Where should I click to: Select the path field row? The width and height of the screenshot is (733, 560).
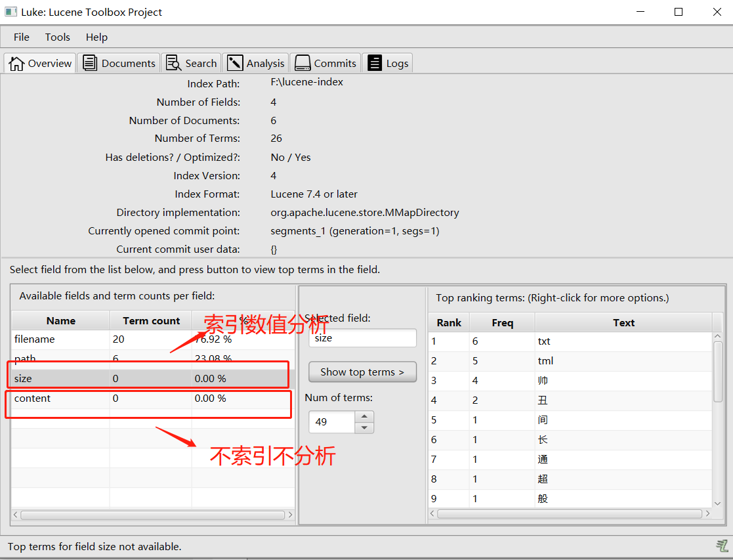coord(153,359)
